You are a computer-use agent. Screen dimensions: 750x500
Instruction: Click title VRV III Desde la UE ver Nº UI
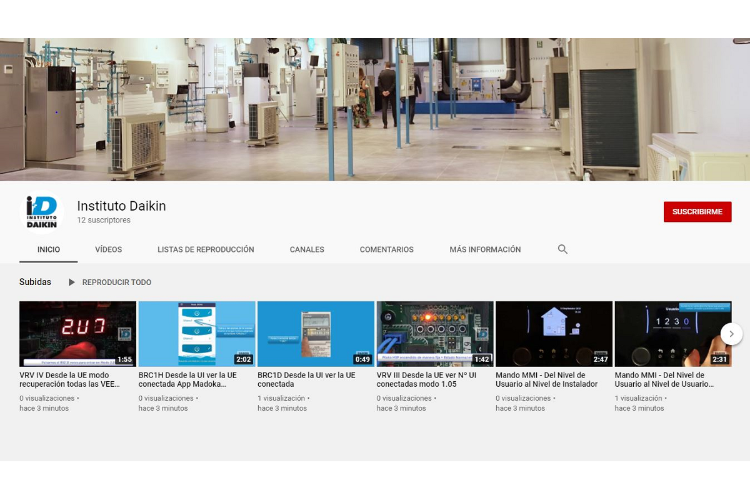pos(426,379)
